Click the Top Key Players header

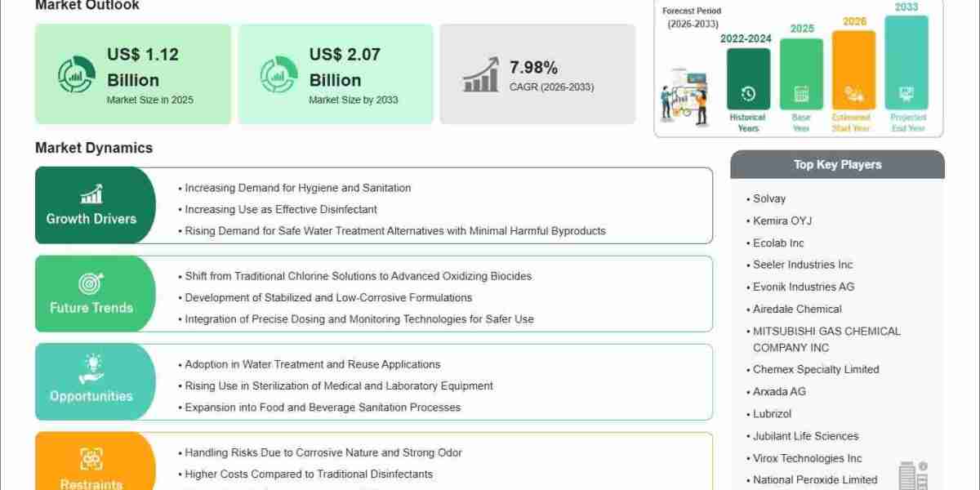point(838,164)
